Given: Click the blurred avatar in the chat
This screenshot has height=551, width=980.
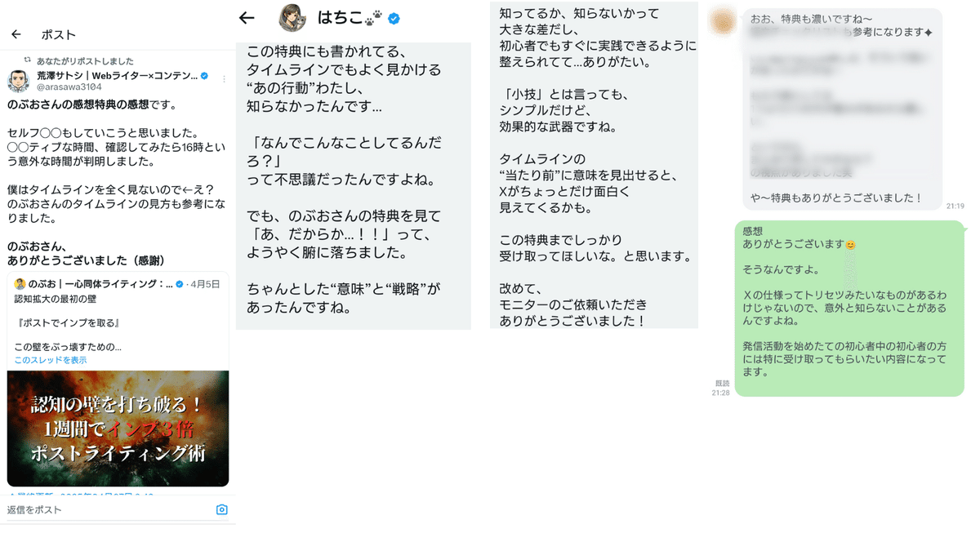Looking at the screenshot, I should tap(724, 20).
